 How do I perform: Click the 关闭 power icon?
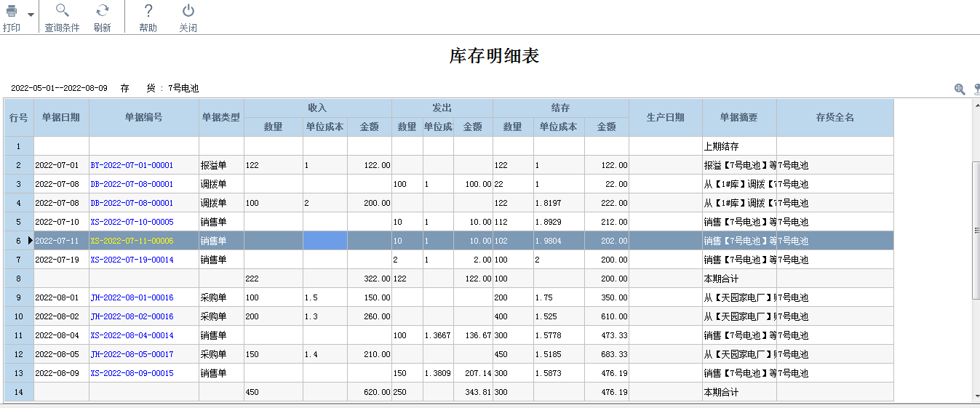point(188,11)
